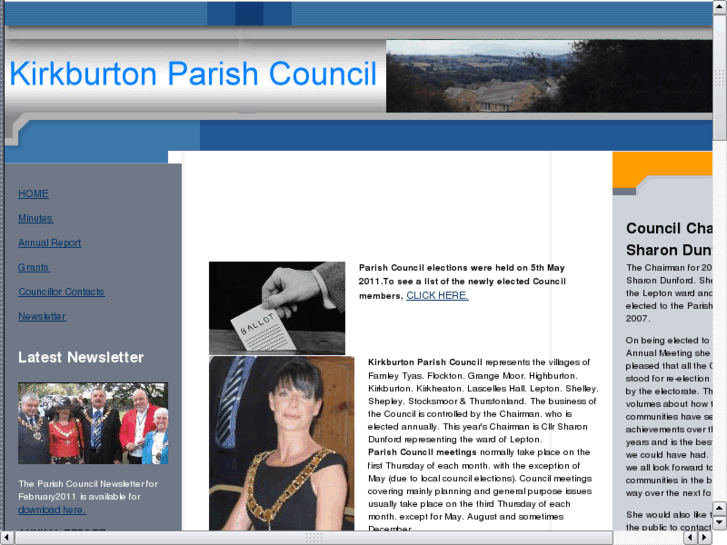727x545 pixels.
Task: Open the HOME link in sidebar
Action: coord(33,194)
